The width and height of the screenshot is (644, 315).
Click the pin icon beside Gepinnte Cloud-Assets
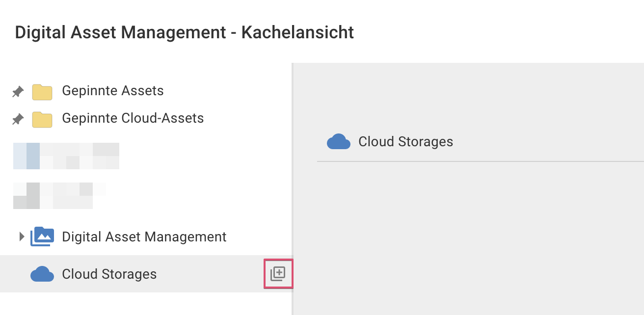18,119
